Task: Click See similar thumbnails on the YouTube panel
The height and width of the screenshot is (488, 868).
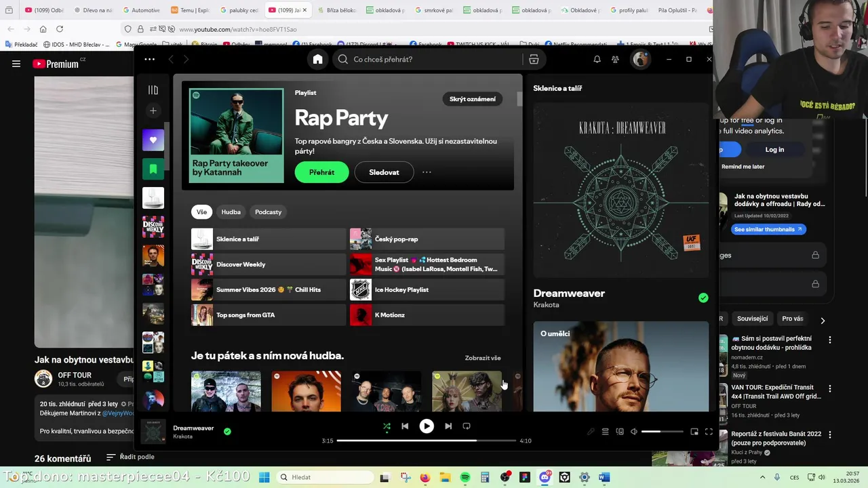Action: (x=768, y=229)
